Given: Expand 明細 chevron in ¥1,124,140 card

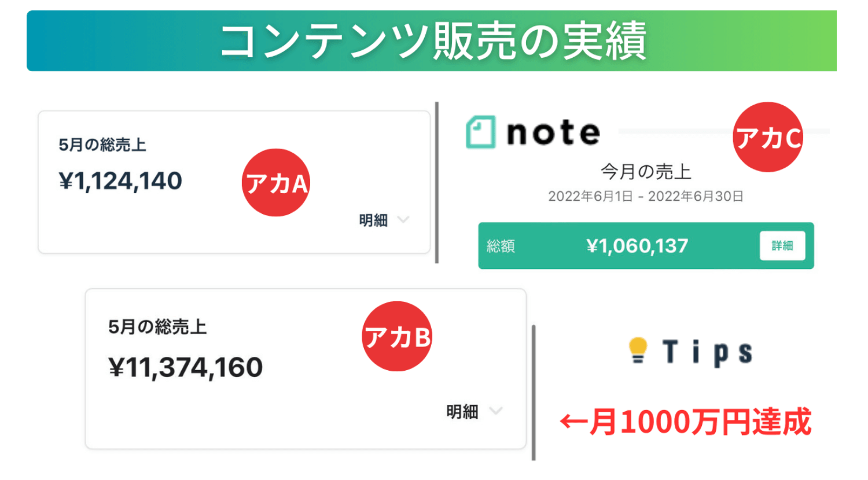Looking at the screenshot, I should (403, 220).
